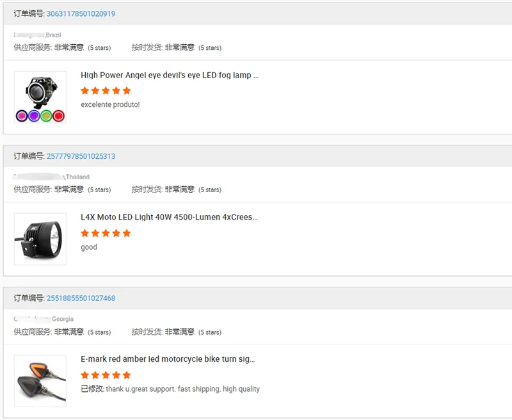Open High Power Angel eye fog lamp title
This screenshot has width=512, height=420.
click(170, 75)
